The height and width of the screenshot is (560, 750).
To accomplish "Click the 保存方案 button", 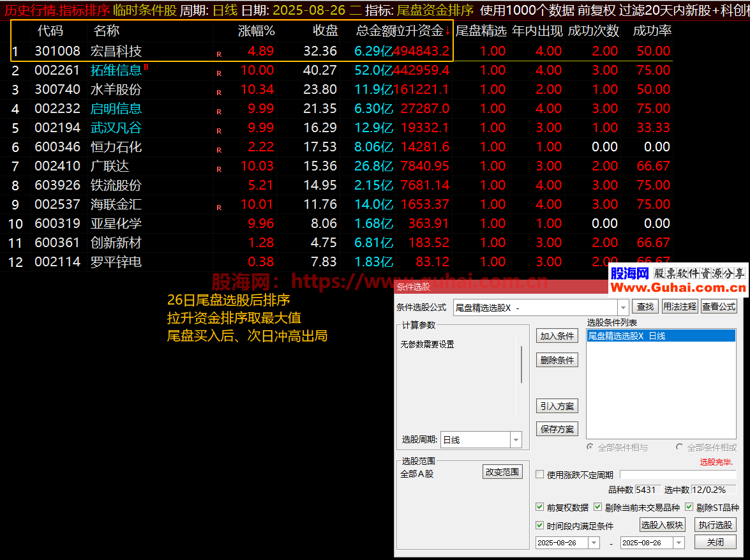I will click(x=557, y=429).
